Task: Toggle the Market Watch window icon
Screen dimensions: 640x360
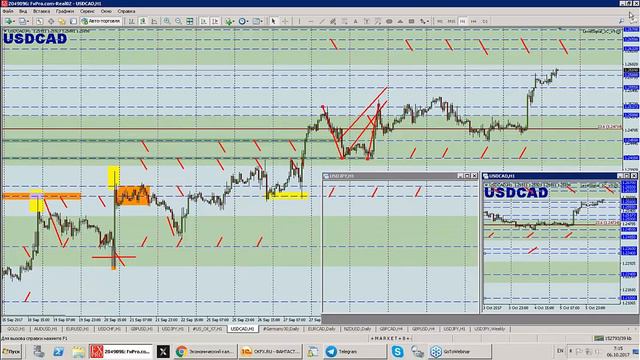Action: 39,21
